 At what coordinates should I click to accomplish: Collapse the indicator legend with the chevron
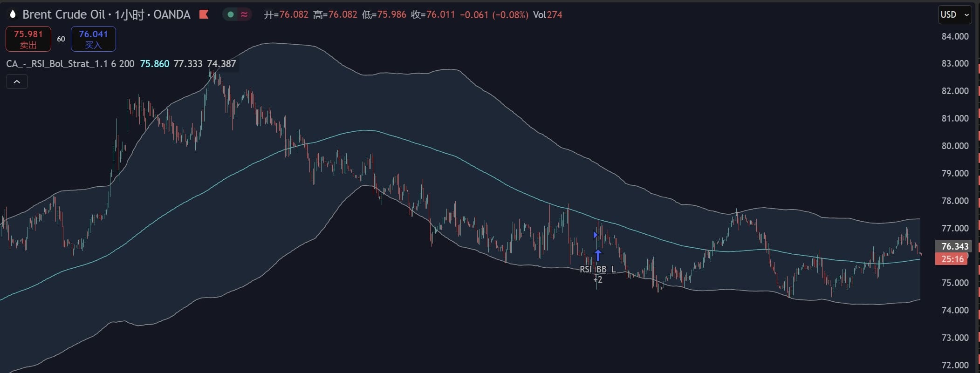(17, 82)
